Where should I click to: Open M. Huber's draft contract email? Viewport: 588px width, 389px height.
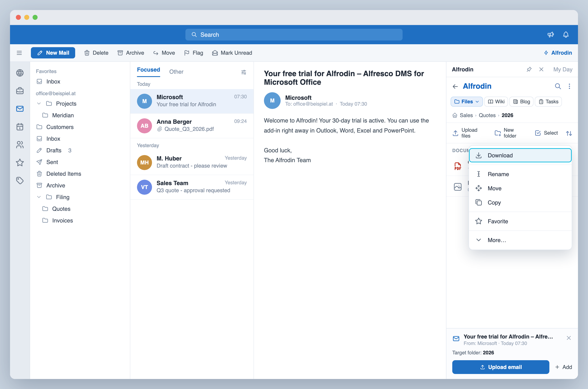point(192,162)
